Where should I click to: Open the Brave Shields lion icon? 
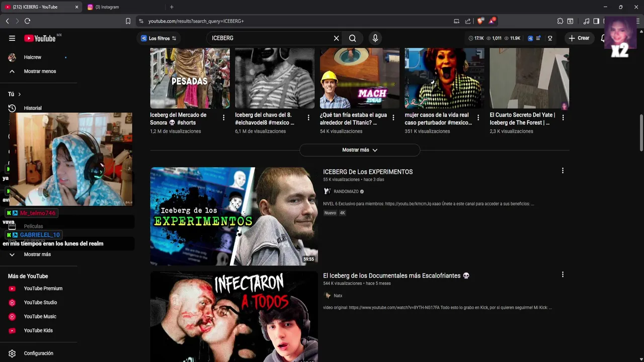click(480, 21)
